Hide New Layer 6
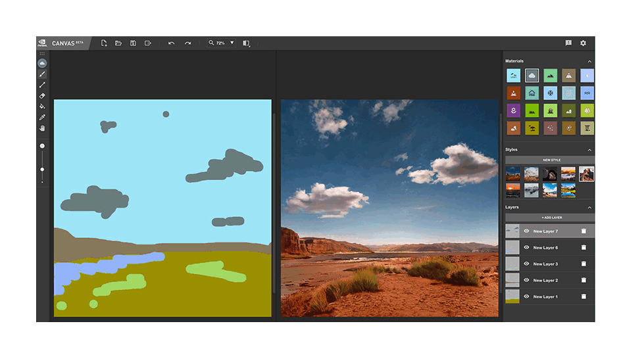The height and width of the screenshot is (353, 644). pos(526,248)
